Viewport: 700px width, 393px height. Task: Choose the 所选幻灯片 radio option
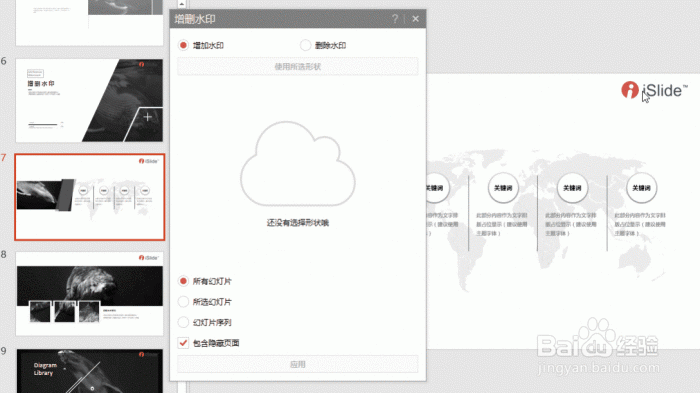coord(183,301)
